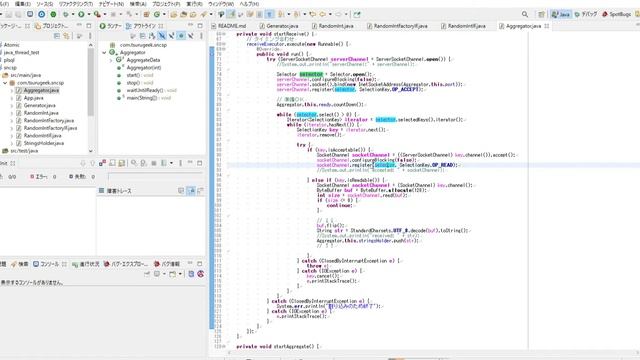
Task: Switch to the 進行状況 tab
Action: pyautogui.click(x=86, y=264)
